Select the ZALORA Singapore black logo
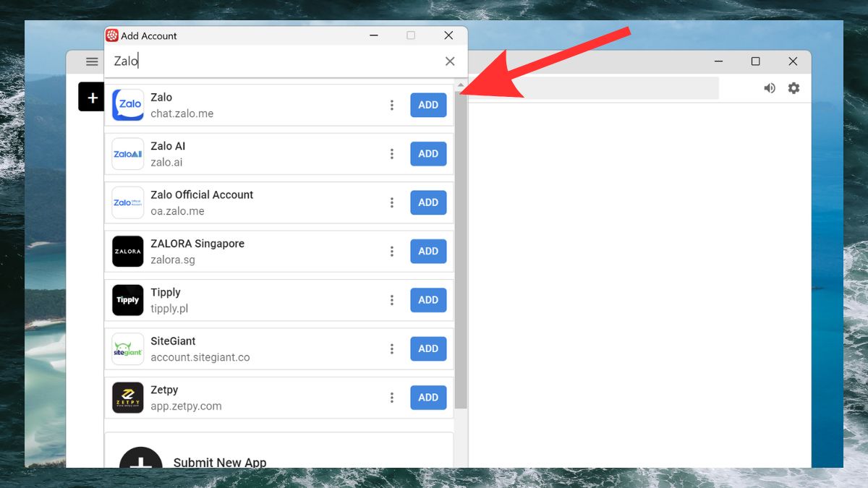This screenshot has height=488, width=868. pyautogui.click(x=128, y=252)
